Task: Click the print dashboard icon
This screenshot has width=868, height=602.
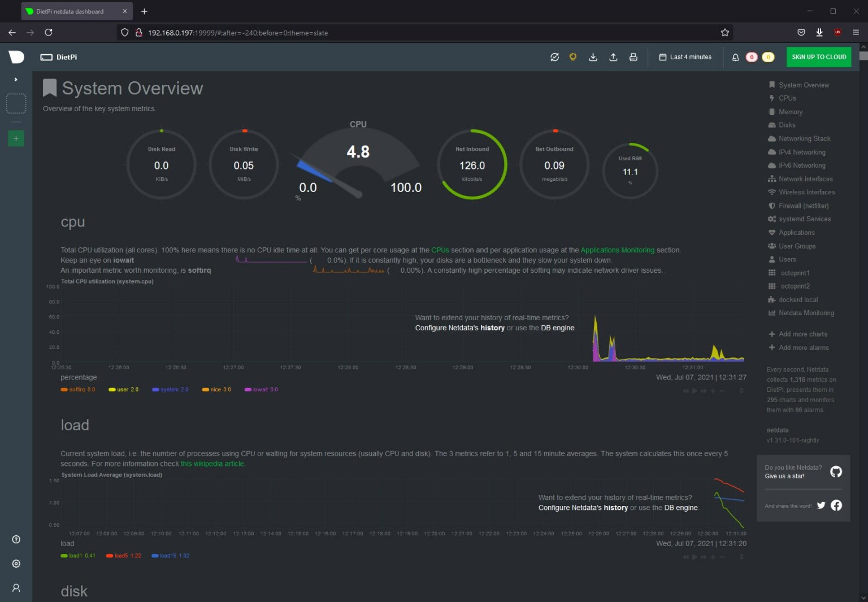Action: [x=633, y=57]
